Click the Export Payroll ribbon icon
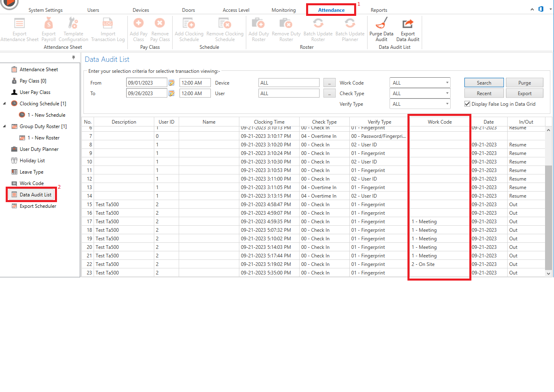This screenshot has height=392, width=554. 48,23
